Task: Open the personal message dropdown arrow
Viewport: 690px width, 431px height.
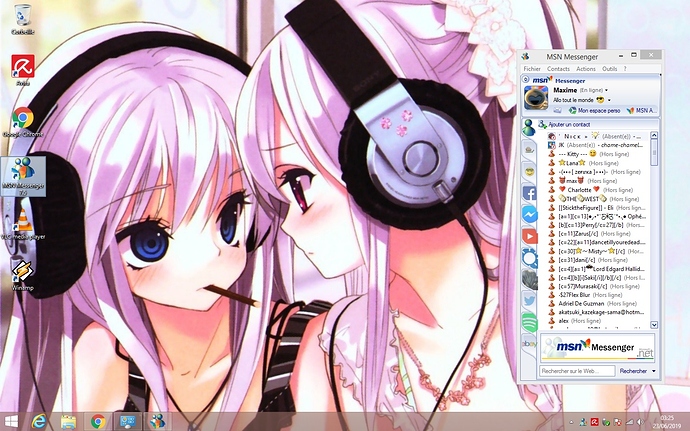Action: [609, 100]
